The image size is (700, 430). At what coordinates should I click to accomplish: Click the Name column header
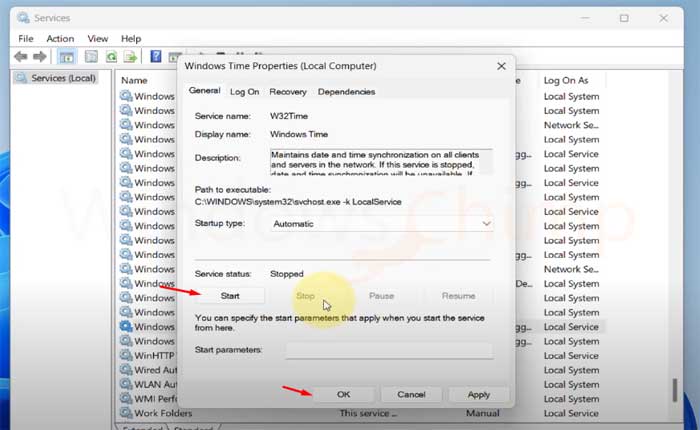tap(134, 80)
